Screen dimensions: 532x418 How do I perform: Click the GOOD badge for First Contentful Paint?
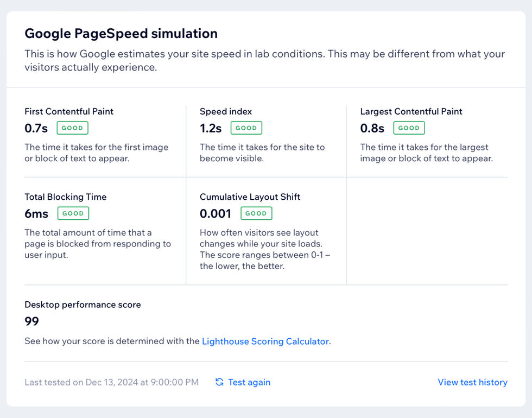coord(72,128)
